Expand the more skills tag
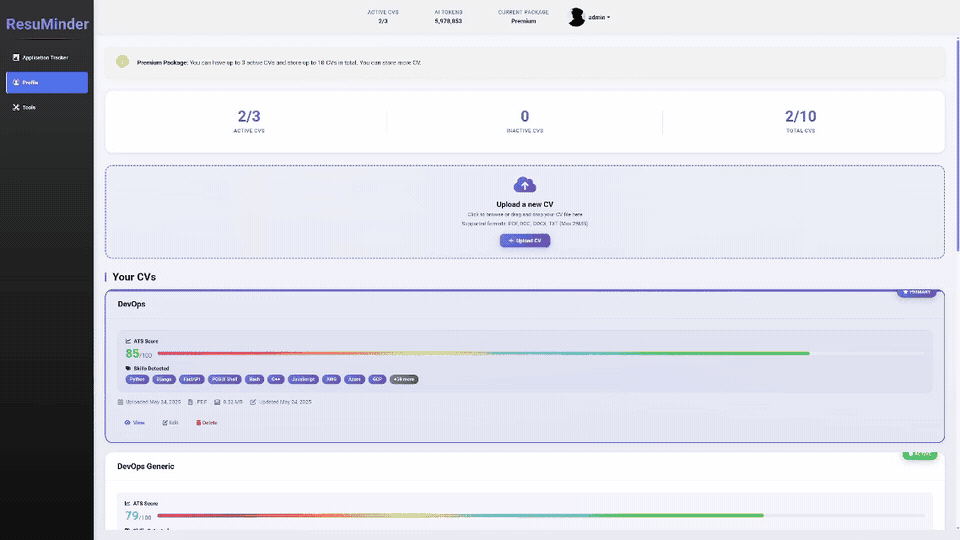 tap(403, 380)
